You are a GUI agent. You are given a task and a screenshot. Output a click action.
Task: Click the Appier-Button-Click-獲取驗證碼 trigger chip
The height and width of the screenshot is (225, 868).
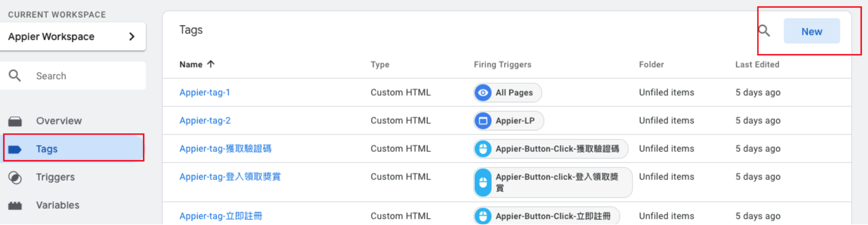[x=551, y=148]
